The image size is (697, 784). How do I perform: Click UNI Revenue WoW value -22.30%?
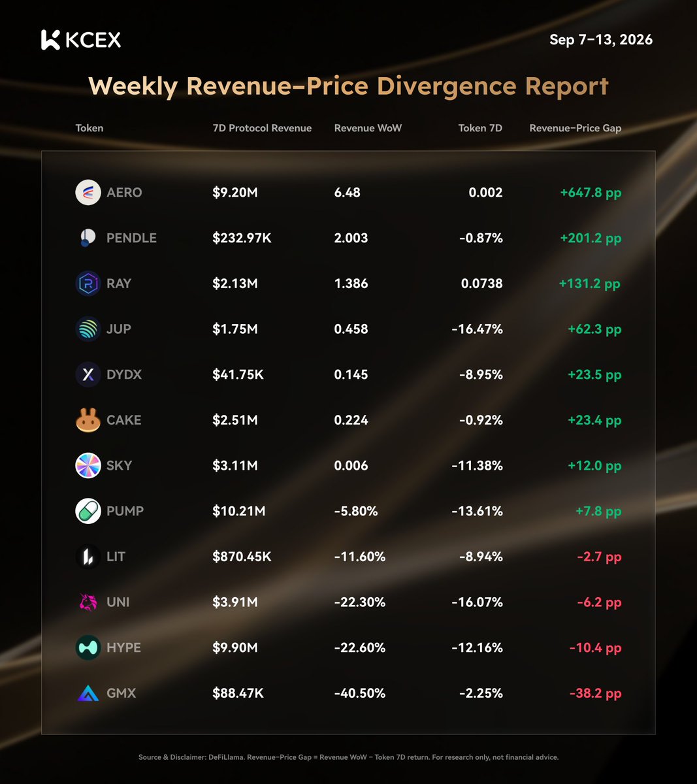360,602
